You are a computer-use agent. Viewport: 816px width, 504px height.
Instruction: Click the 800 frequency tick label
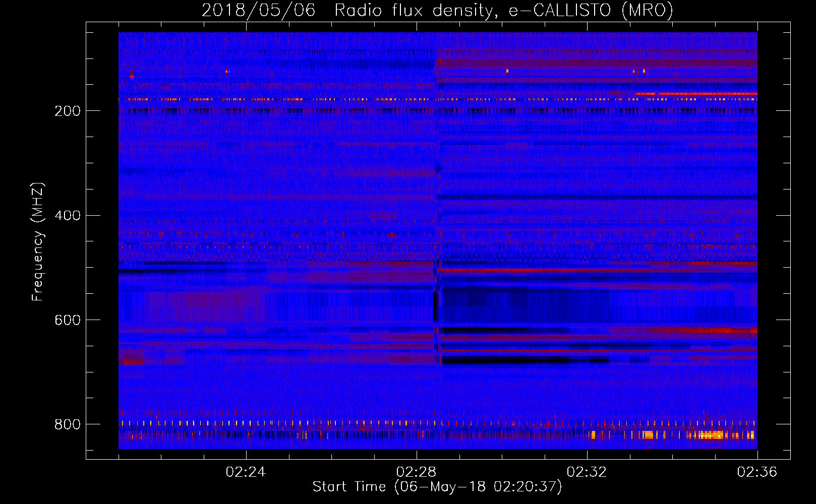coord(68,424)
